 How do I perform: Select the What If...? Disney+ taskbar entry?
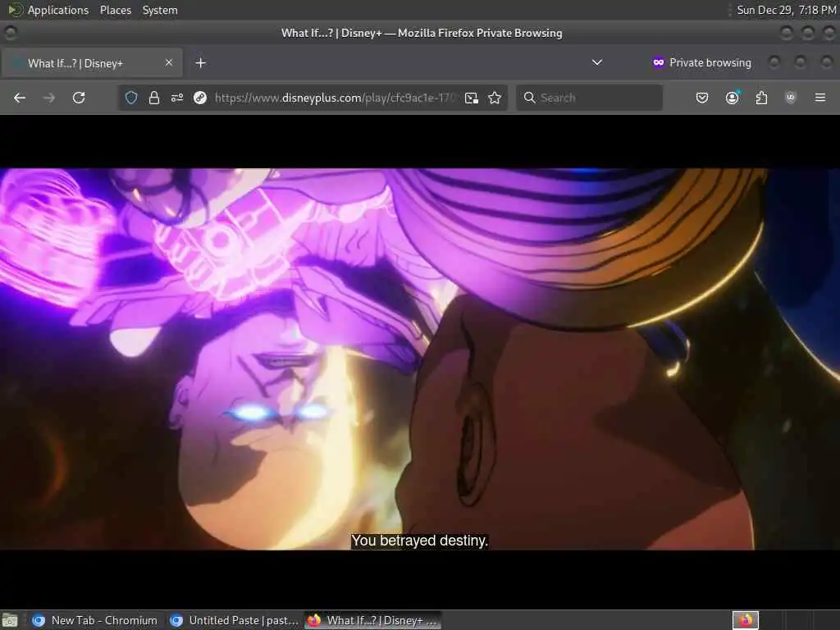(373, 620)
